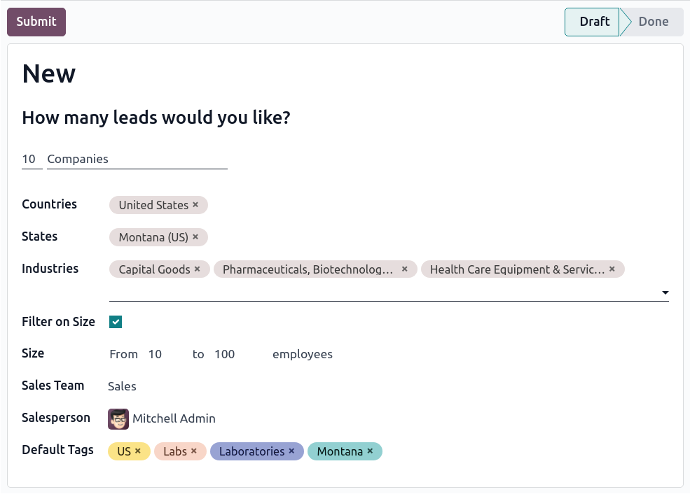Delete the US default tag
Viewport: 690px width, 494px height.
[x=138, y=451]
